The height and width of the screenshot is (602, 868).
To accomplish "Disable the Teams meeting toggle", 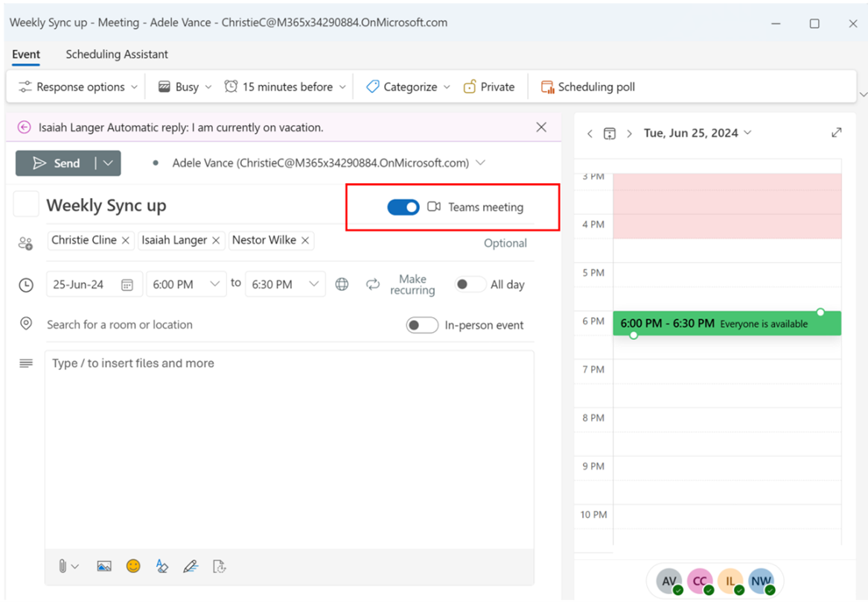I will coord(403,207).
